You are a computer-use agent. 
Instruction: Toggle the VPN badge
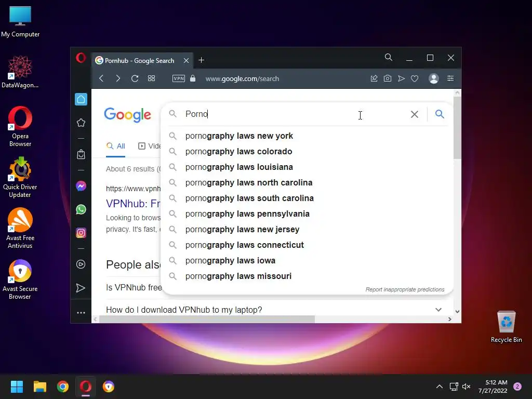(179, 78)
